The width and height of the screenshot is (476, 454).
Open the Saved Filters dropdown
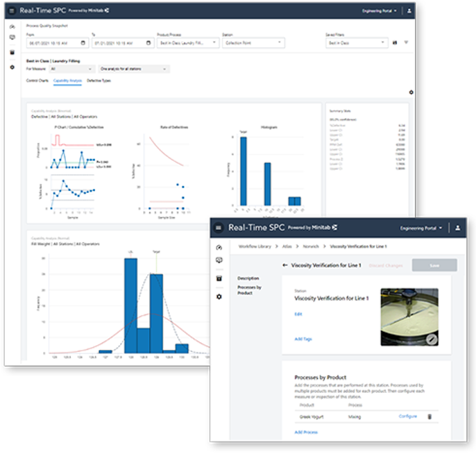tap(357, 43)
